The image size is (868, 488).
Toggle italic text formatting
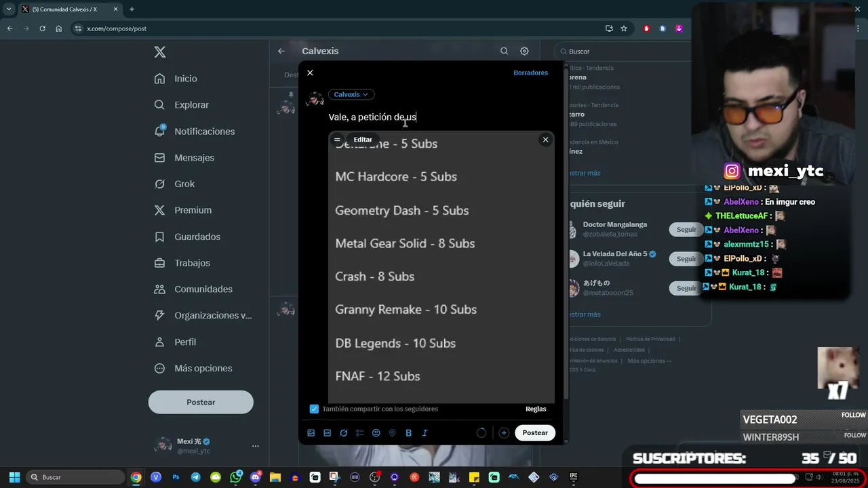click(425, 433)
